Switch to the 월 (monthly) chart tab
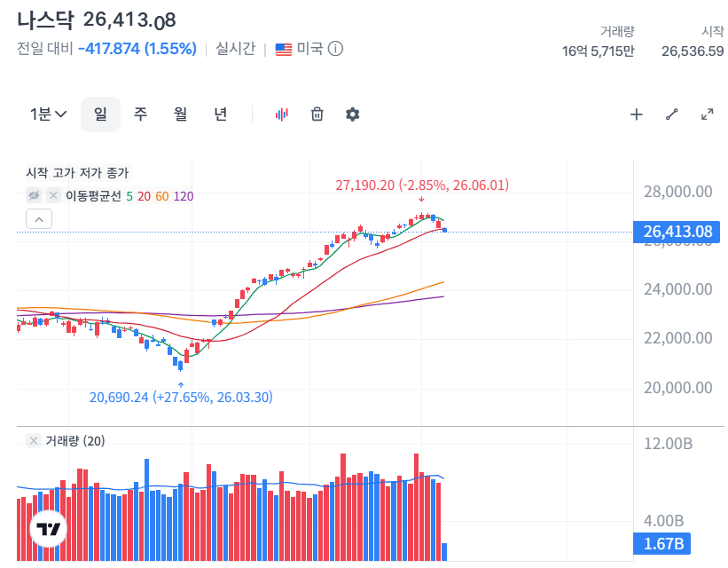The height and width of the screenshot is (568, 728). tap(180, 114)
